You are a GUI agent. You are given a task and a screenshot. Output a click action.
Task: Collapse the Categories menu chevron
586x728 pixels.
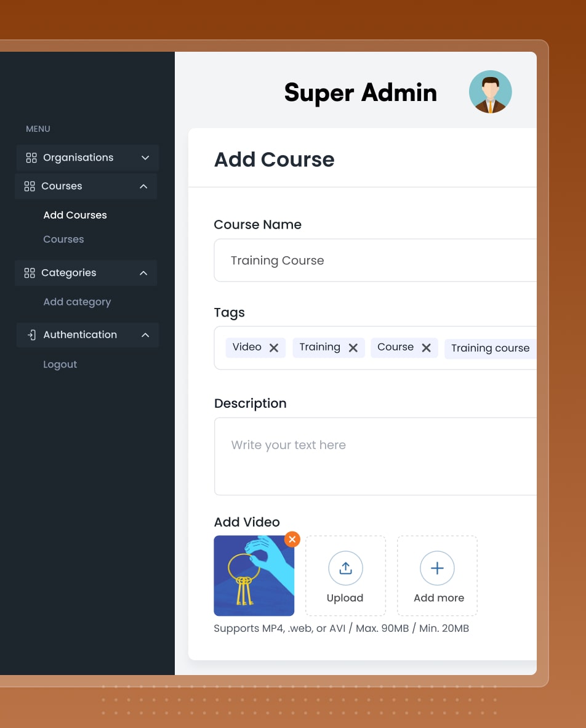143,273
